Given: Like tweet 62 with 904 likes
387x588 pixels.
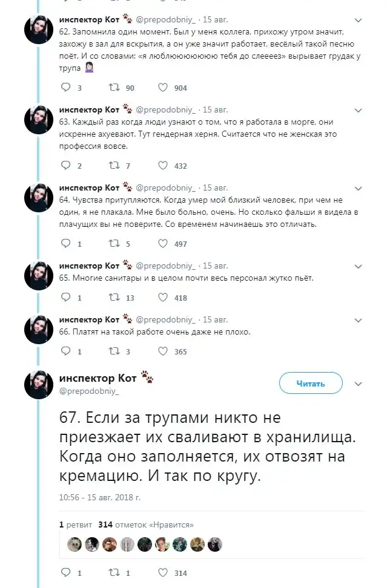Looking at the screenshot, I should point(162,88).
